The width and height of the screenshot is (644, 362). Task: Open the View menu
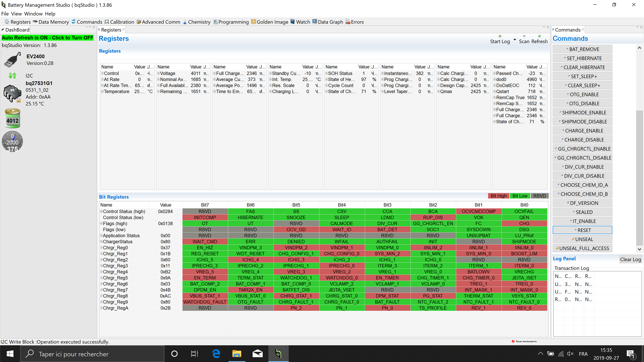point(16,14)
